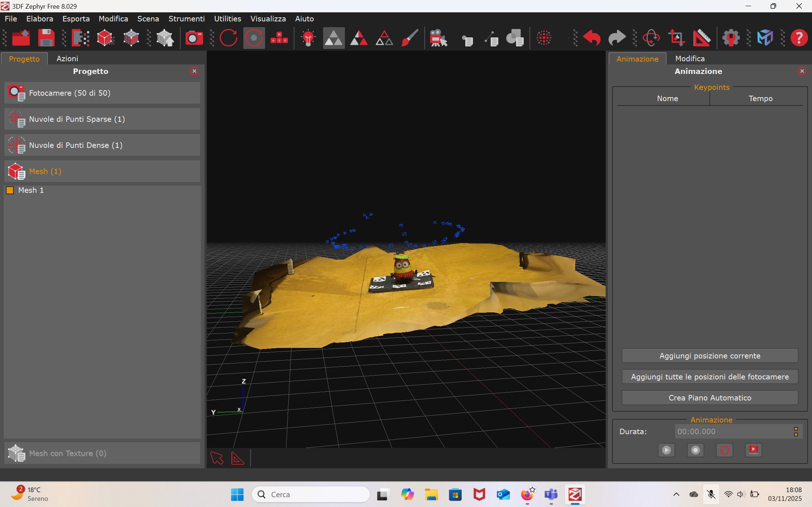Click the save project floppy icon

46,38
